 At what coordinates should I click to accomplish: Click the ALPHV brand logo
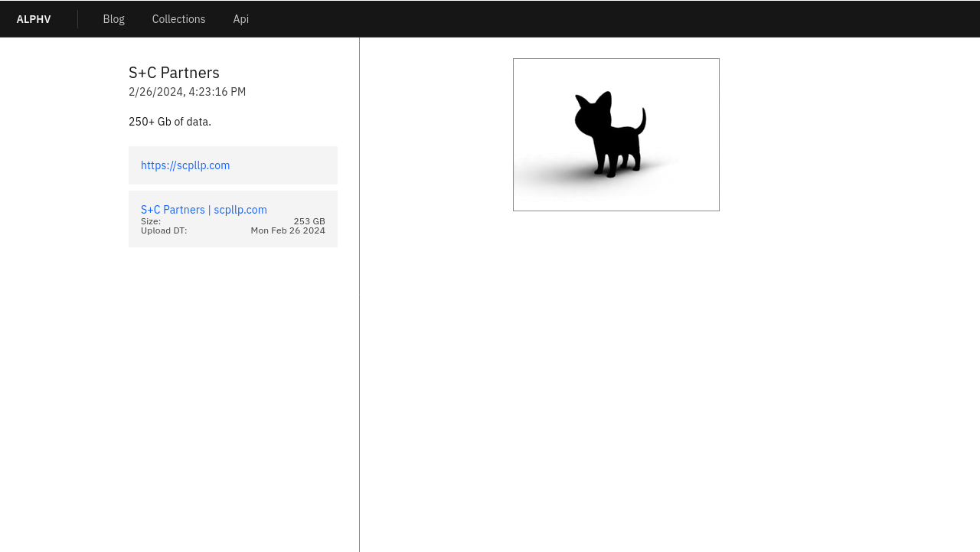(34, 19)
